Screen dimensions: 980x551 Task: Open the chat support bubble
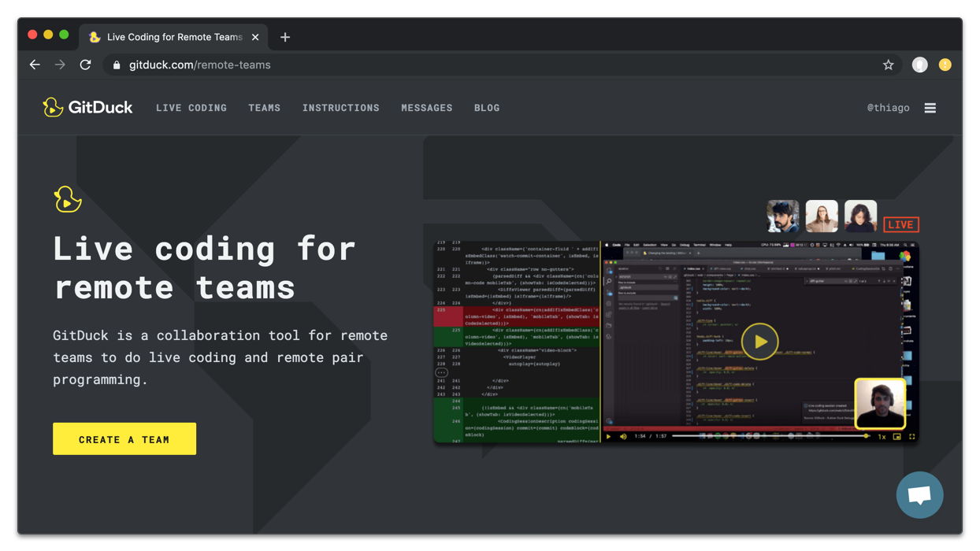click(919, 495)
